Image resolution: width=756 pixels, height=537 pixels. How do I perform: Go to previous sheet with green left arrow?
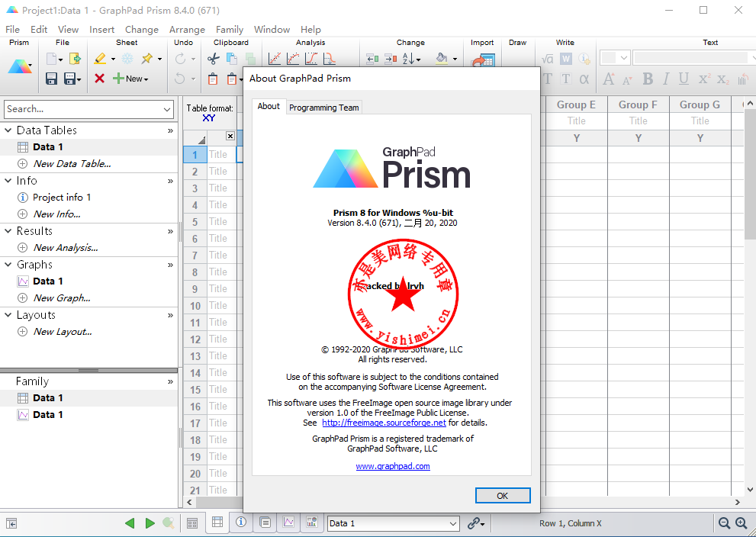130,523
